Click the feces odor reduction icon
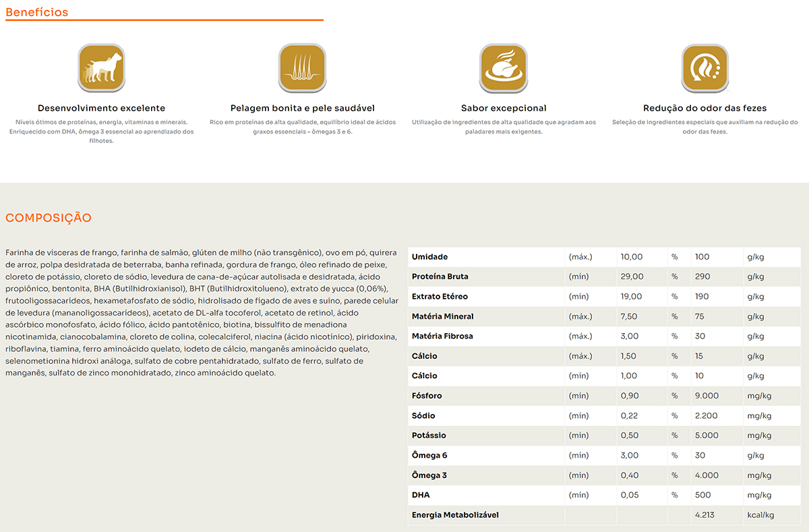The height and width of the screenshot is (532, 809). pyautogui.click(x=705, y=68)
